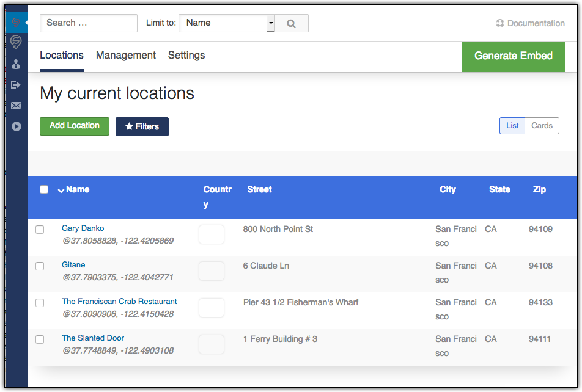Open the Gitane location link
This screenshot has width=582, height=392.
pos(73,264)
